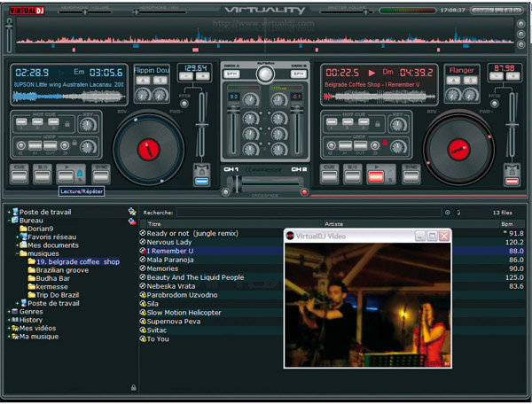Expand the Poste de travail root node

point(9,212)
